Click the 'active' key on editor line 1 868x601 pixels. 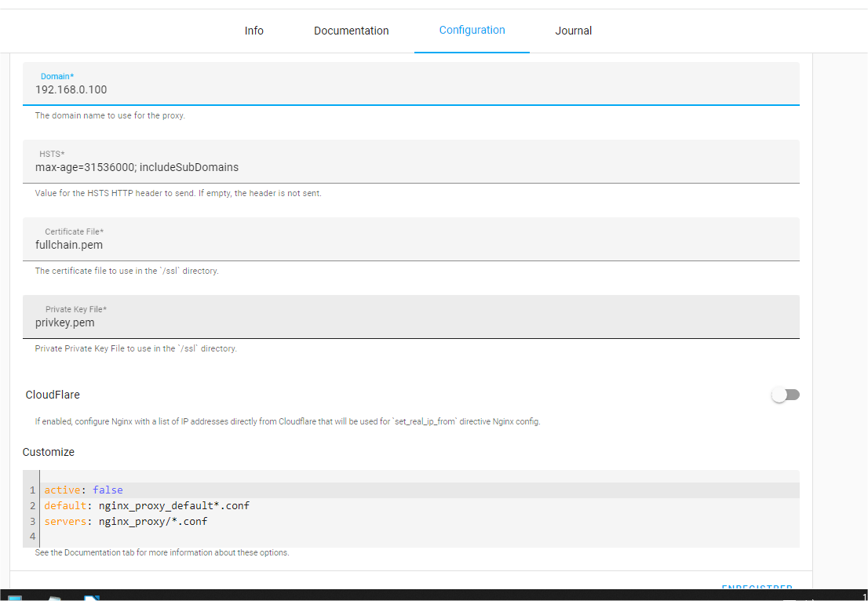pos(63,490)
